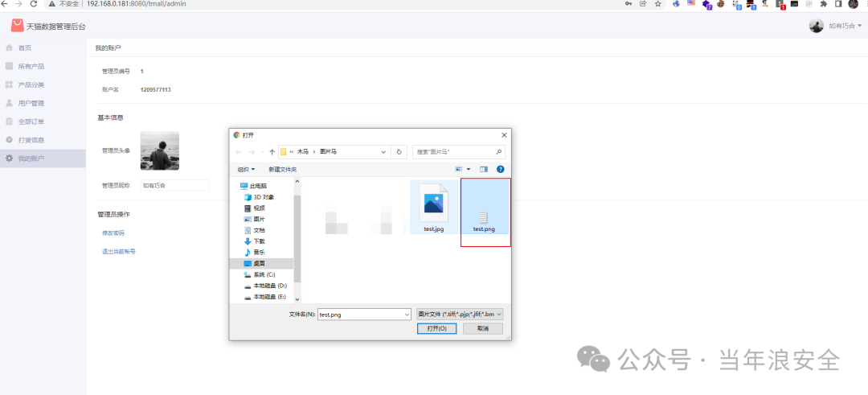
Task: Select 文档 in the navigation tree
Action: coord(255,230)
